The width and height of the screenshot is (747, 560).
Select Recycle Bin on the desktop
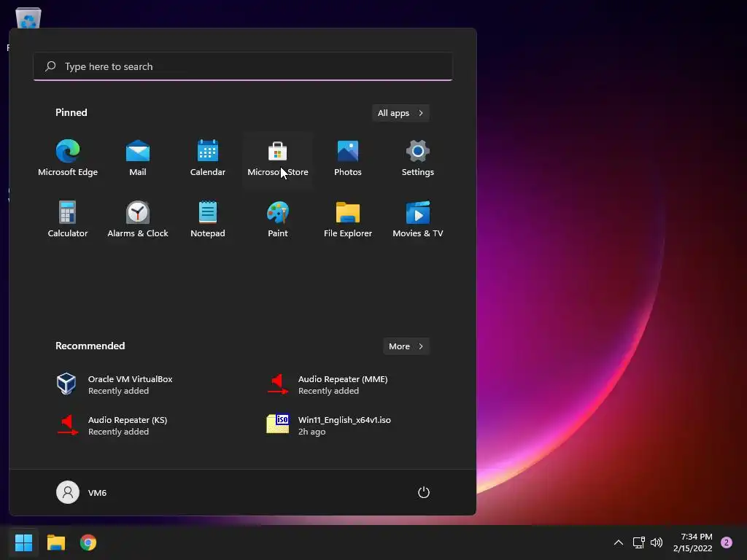28,19
